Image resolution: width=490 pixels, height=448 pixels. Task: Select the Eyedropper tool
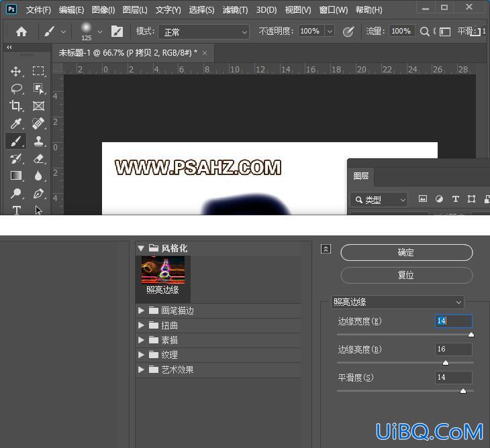pyautogui.click(x=15, y=123)
